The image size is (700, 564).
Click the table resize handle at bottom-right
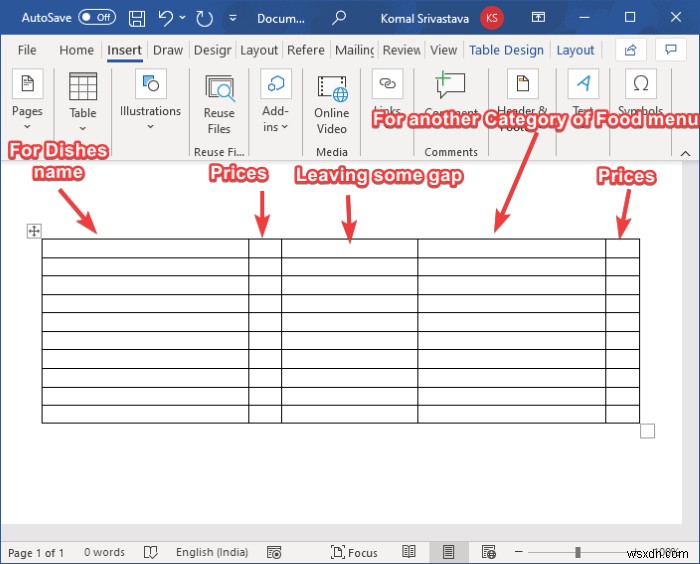[x=647, y=431]
